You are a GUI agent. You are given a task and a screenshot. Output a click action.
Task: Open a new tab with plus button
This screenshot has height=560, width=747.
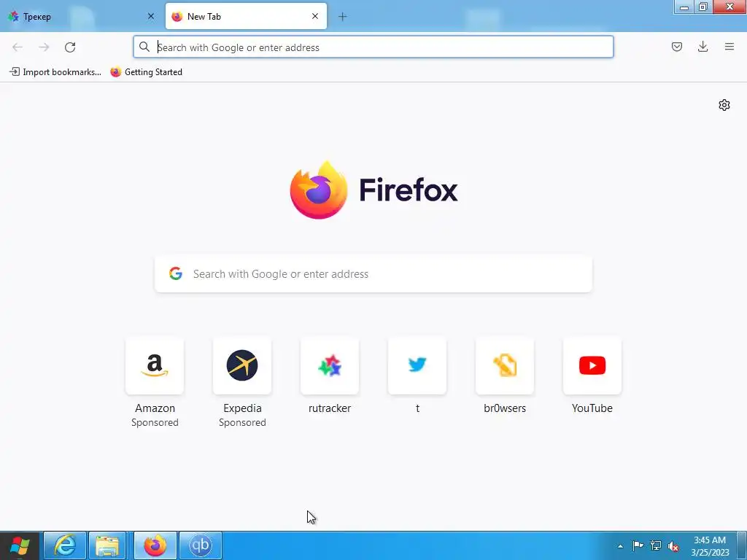coord(342,17)
